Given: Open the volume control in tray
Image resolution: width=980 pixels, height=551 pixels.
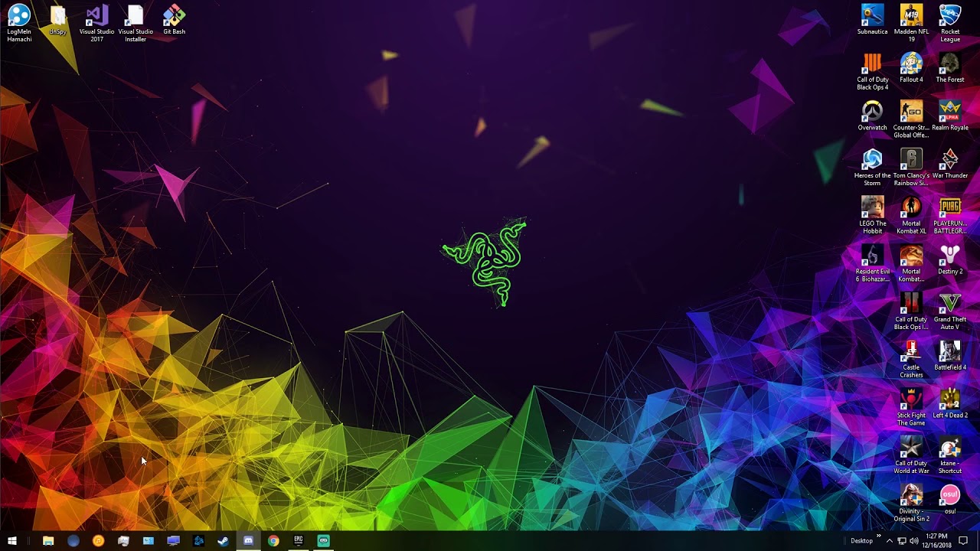Looking at the screenshot, I should (914, 541).
